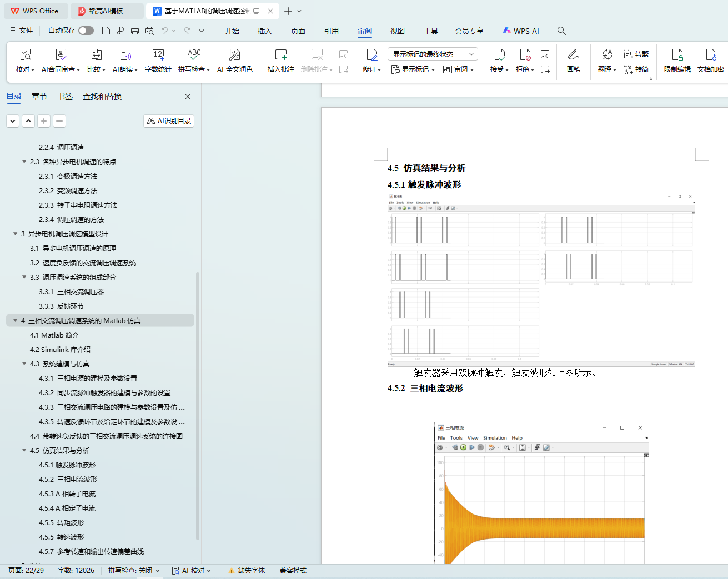This screenshot has height=579, width=728.
Task: Collapse the 4.5 仿真结果与分析 tree node
Action: 24,450
